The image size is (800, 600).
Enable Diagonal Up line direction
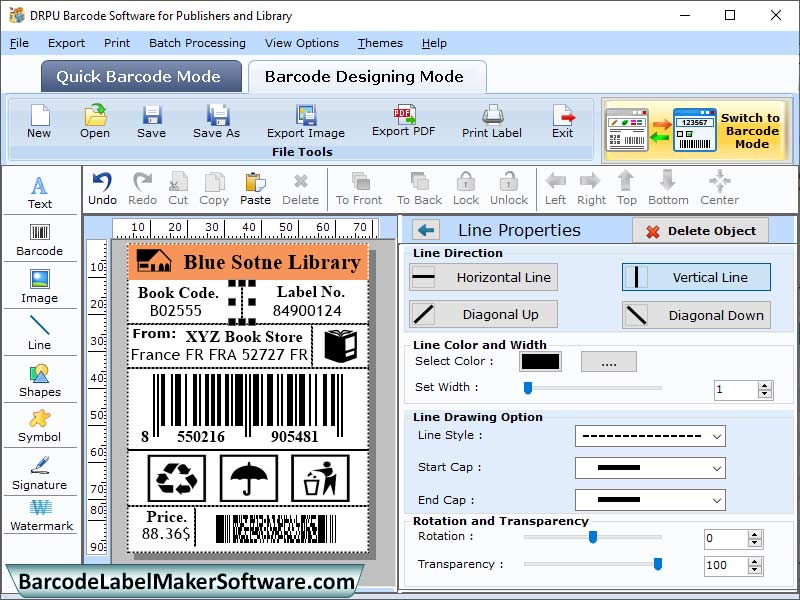[x=482, y=314]
